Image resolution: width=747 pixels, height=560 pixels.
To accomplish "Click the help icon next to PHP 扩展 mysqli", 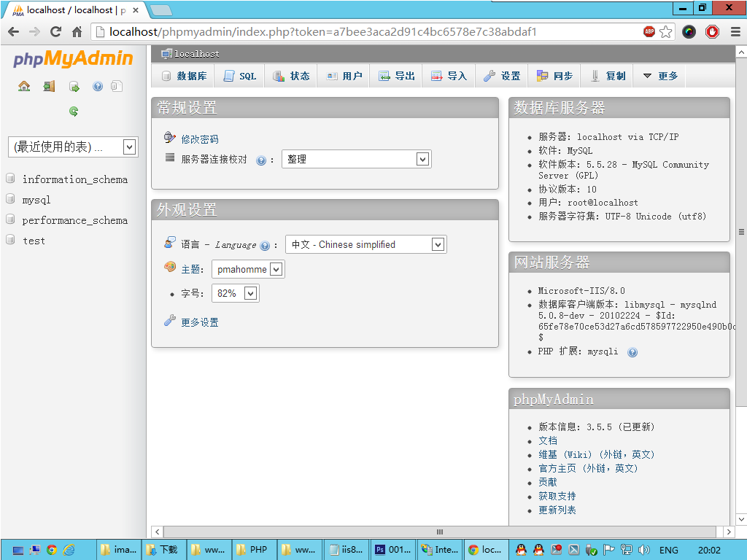I will 632,352.
